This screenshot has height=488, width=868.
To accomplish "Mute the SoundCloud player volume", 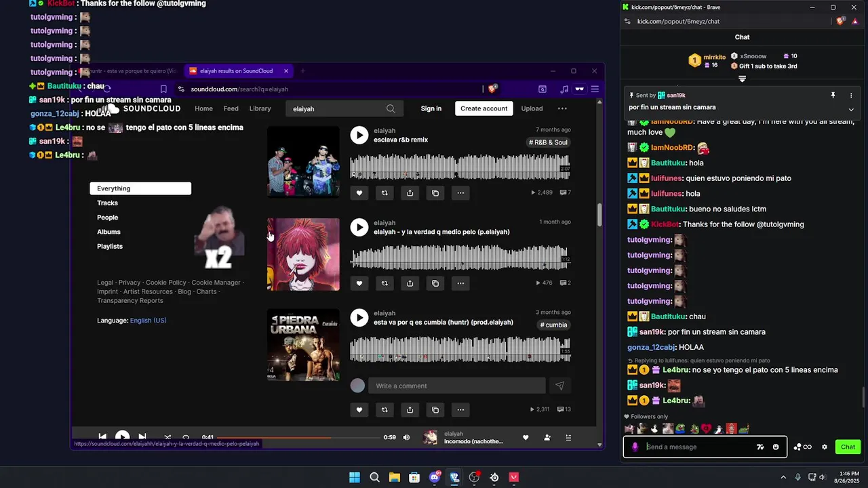I will [406, 437].
